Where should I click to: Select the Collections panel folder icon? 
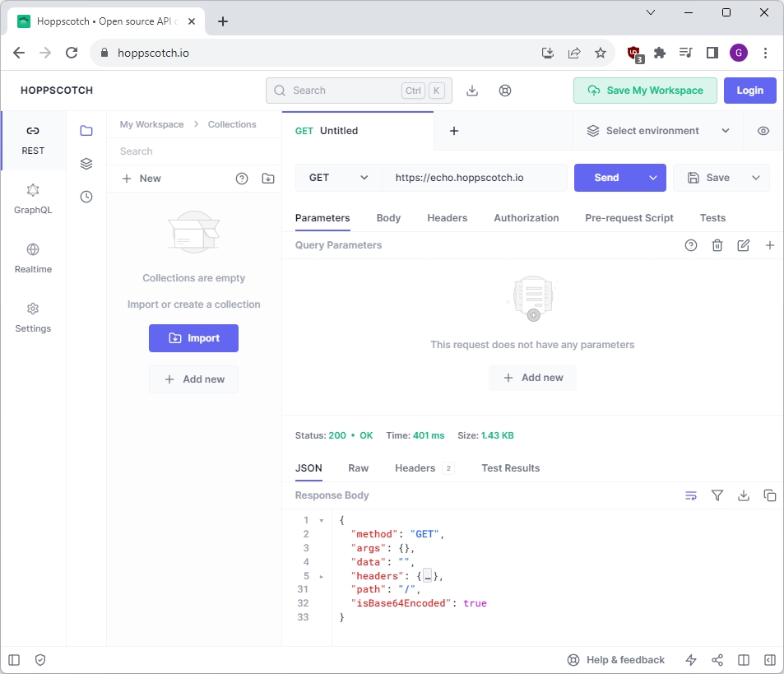point(86,130)
